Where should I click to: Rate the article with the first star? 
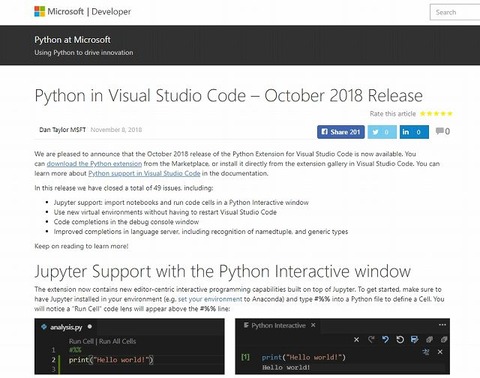(x=423, y=114)
